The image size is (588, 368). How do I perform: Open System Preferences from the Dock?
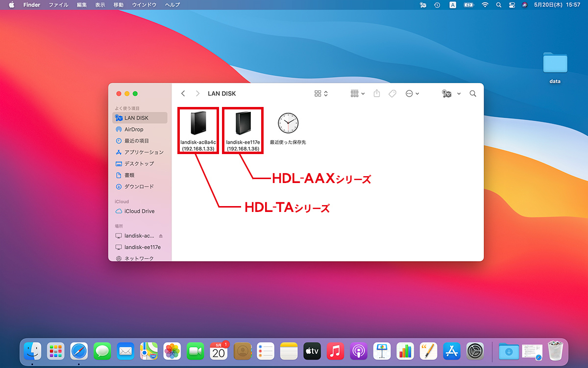475,351
